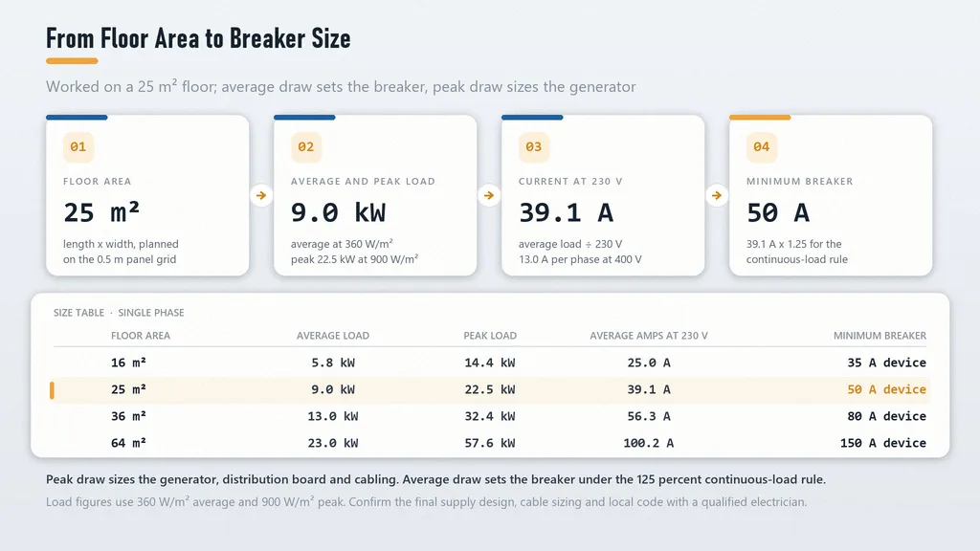
Task: Click the 39.1 A current value
Action: pos(567,212)
